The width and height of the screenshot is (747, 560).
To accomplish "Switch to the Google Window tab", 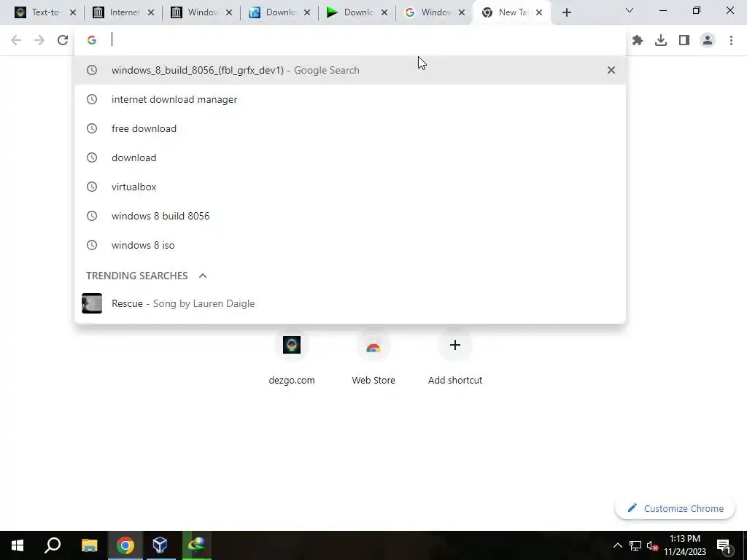I will (428, 12).
